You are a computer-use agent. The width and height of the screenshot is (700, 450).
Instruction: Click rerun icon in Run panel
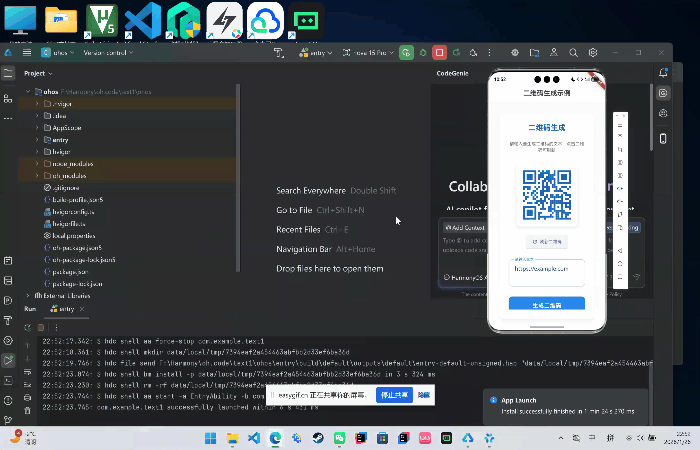28,328
